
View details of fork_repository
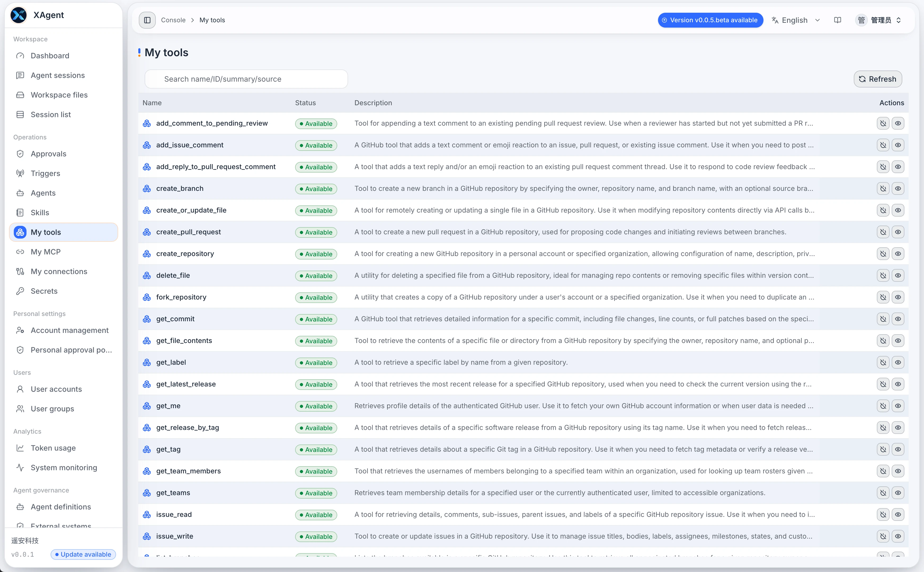898,297
